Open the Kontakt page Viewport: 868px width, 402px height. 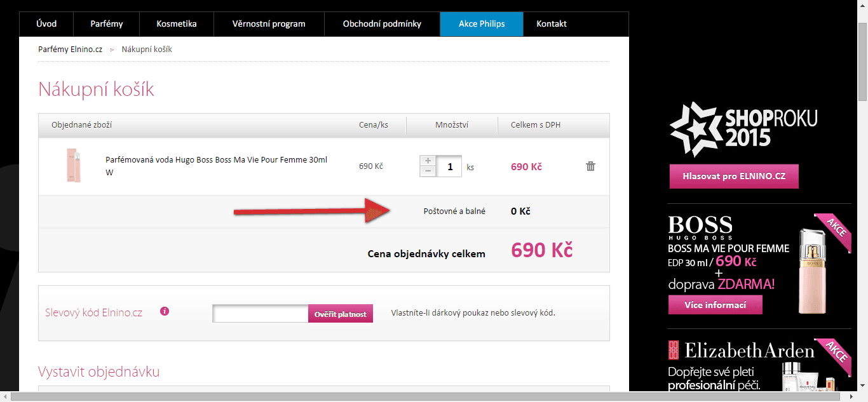click(x=552, y=24)
